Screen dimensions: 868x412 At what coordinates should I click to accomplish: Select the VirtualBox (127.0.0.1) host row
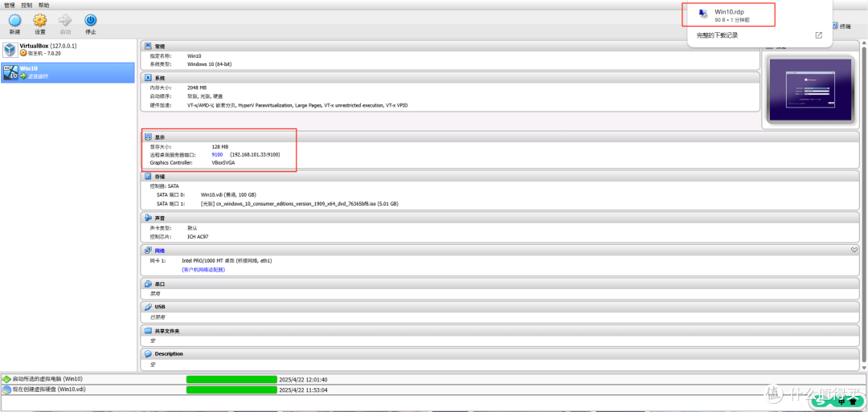coord(68,50)
